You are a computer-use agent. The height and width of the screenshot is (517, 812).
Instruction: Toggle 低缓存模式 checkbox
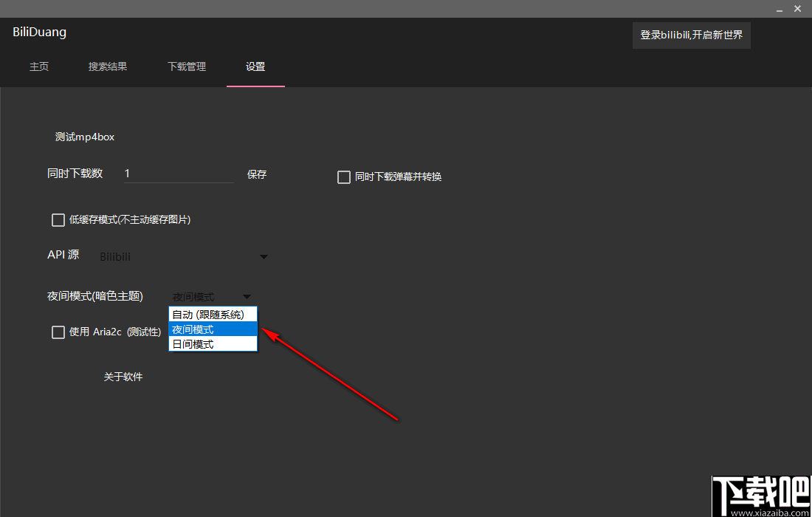[x=58, y=220]
